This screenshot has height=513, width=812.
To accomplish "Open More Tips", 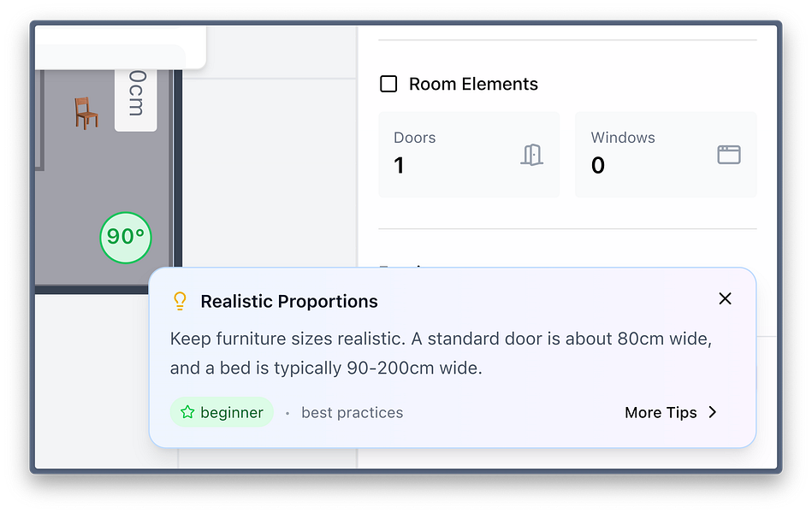I will coord(671,413).
